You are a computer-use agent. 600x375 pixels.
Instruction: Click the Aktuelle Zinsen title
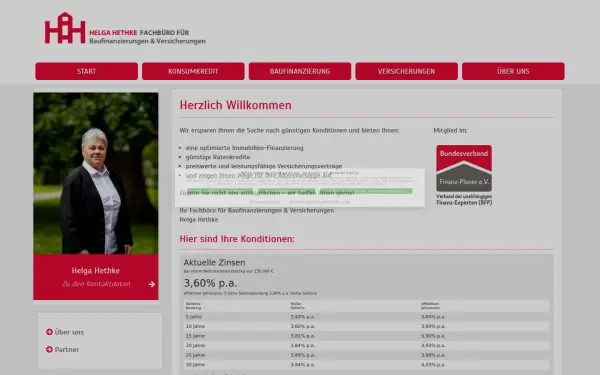tap(214, 262)
